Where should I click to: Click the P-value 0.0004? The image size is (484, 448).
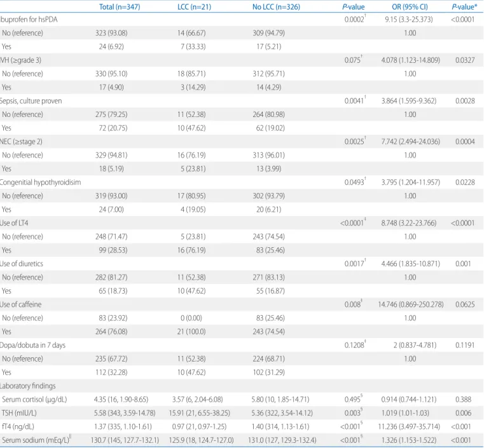(465, 142)
